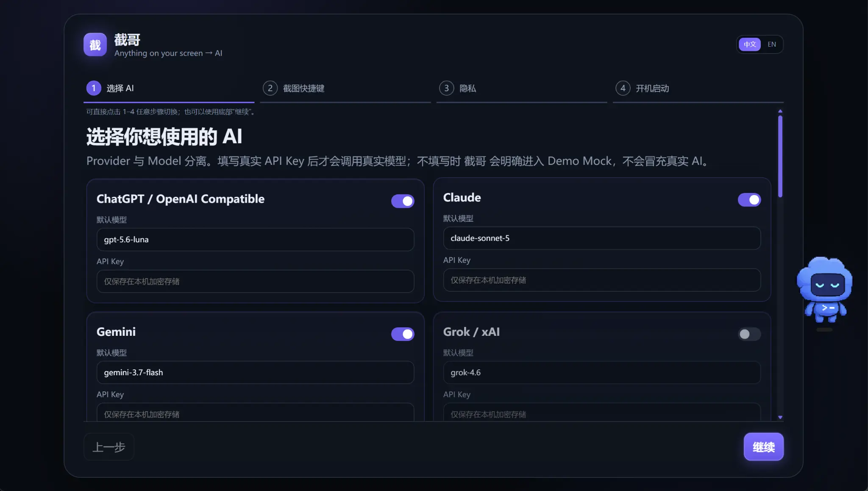
Task: Go to the 隐私 step tab
Action: (x=522, y=89)
